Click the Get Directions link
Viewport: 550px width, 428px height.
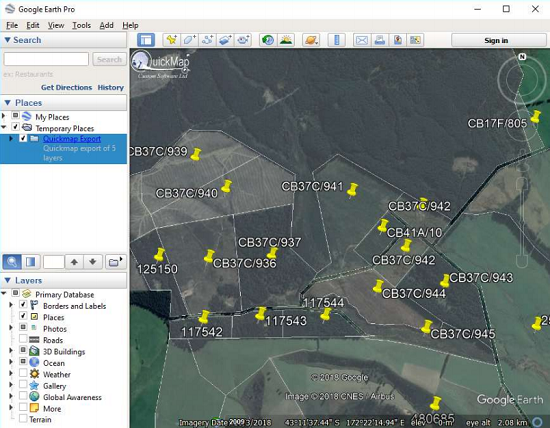click(x=66, y=87)
